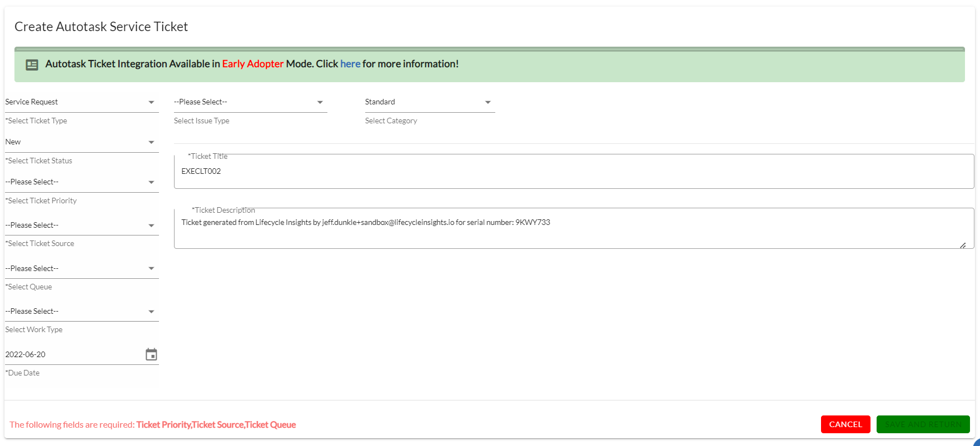Click the 'Create Autotask Service Ticket' heading

pos(101,27)
